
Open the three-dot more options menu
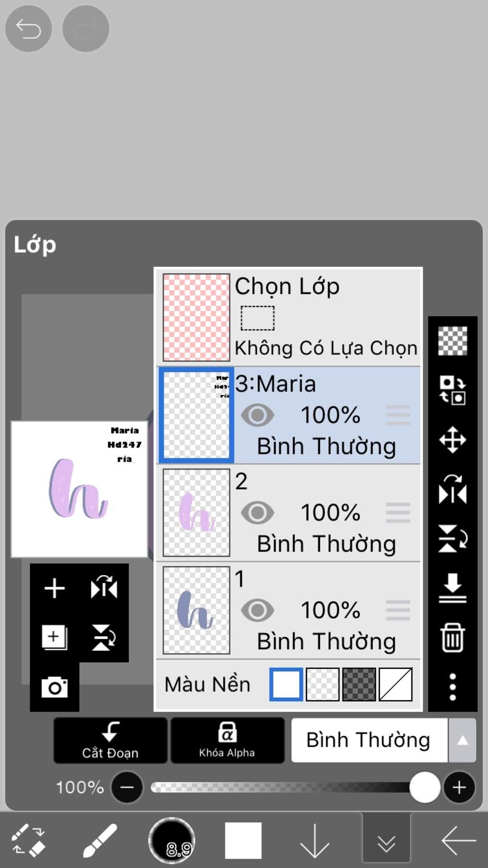[452, 687]
